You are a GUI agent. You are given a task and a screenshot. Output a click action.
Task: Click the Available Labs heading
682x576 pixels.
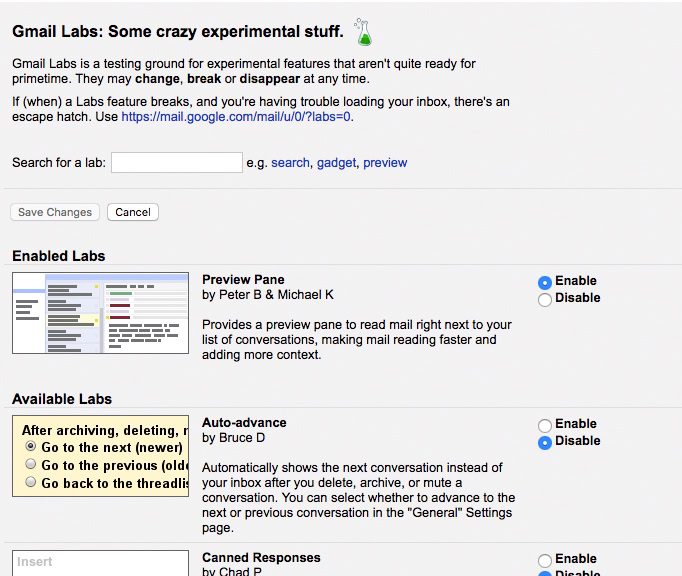pos(62,399)
